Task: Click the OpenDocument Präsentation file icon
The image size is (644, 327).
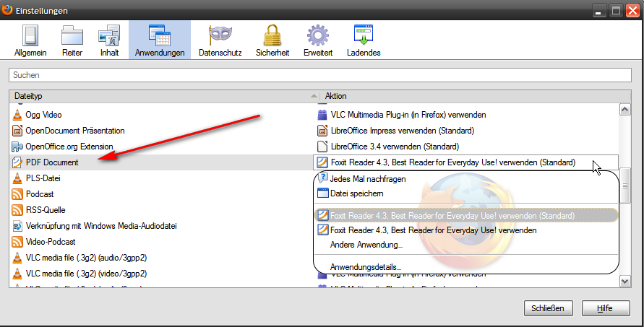Action: pos(17,131)
